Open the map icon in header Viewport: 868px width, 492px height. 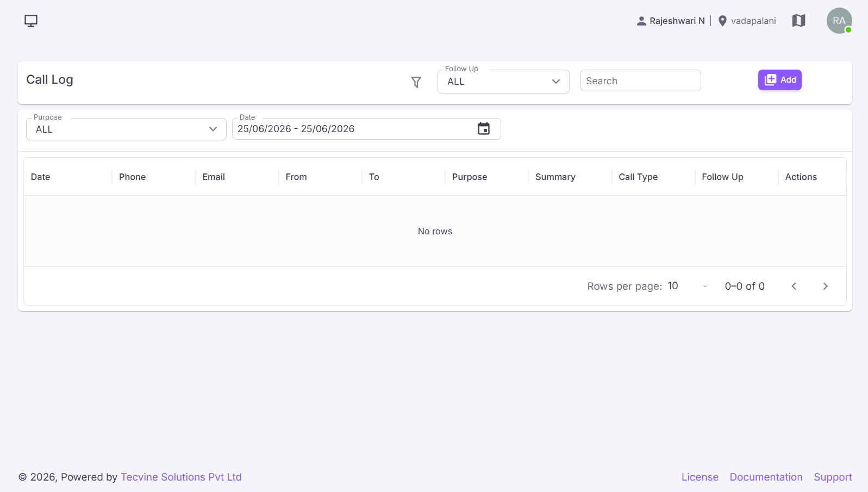798,21
